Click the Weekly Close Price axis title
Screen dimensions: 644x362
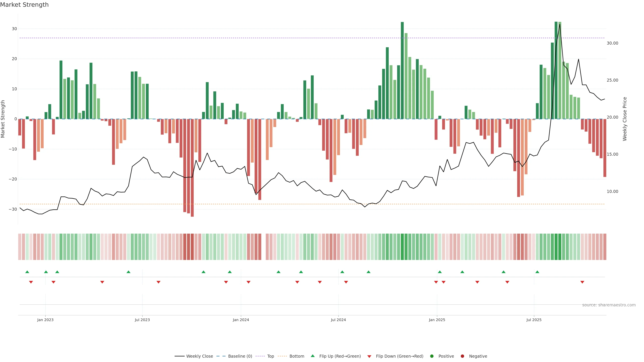625,119
